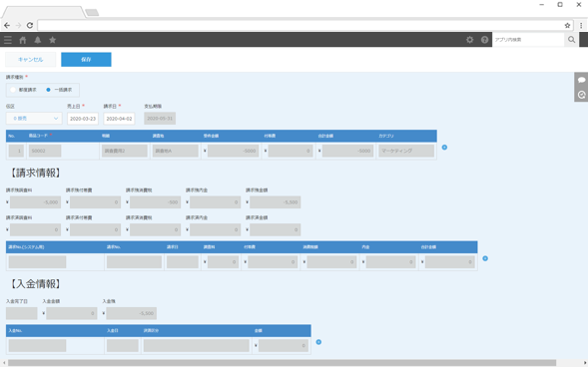The image size is (588, 367).
Task: Open the comments speech bubble icon
Action: 581,80
